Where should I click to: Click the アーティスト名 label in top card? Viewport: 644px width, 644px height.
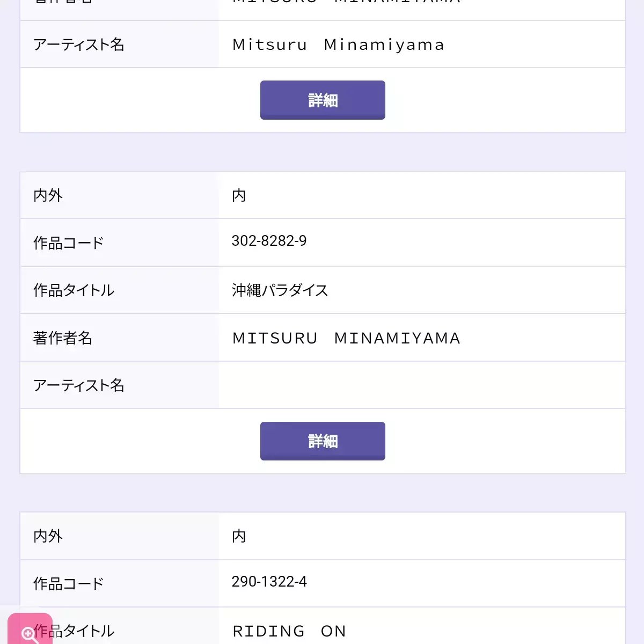[x=79, y=45]
